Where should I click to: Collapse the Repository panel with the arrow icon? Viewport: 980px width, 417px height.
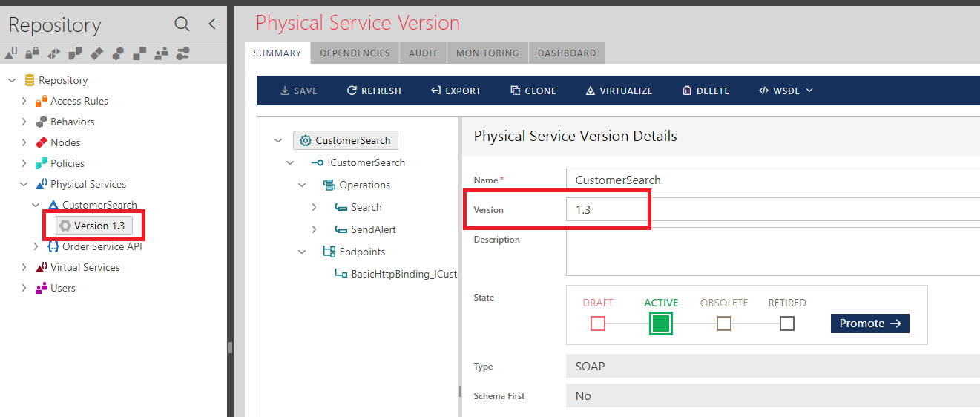pyautogui.click(x=212, y=24)
